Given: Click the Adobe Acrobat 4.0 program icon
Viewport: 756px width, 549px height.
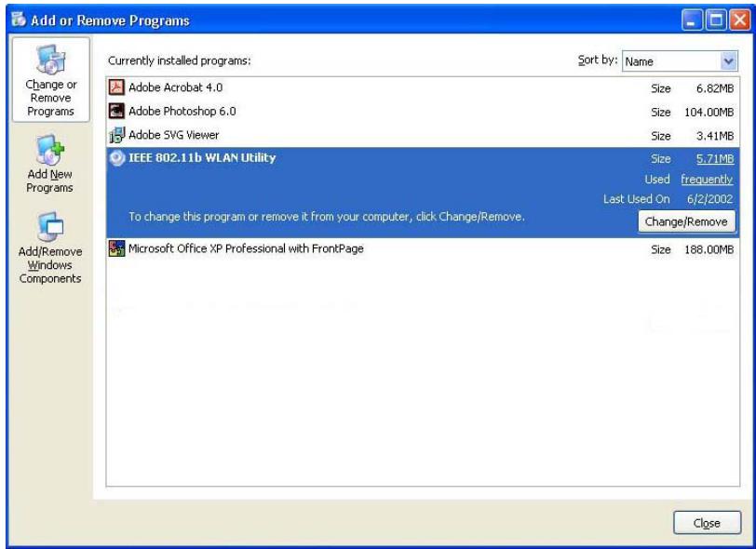Looking at the screenshot, I should coord(116,87).
